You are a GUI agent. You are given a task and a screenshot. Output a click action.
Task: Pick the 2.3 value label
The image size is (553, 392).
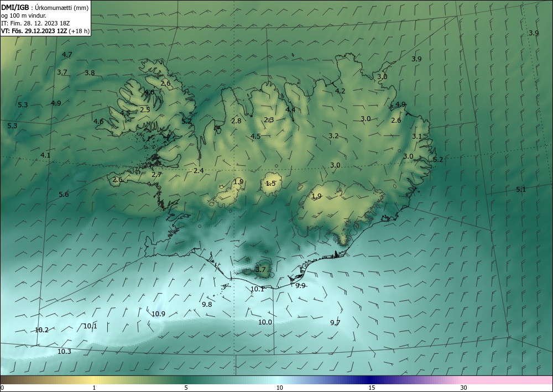coord(269,120)
